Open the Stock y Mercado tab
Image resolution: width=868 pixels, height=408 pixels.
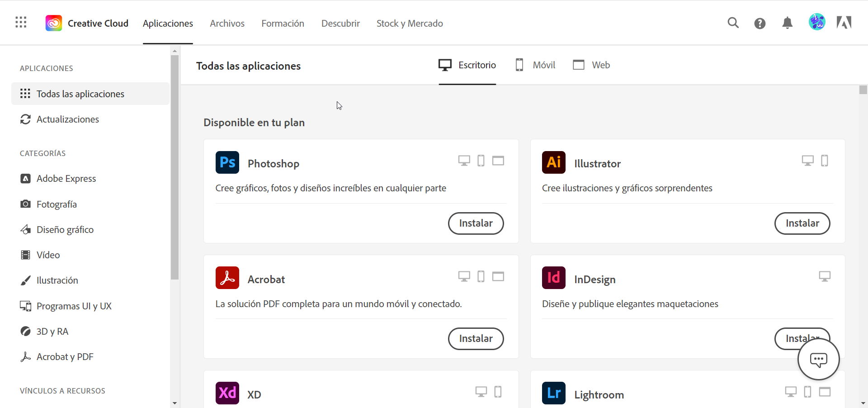[410, 24]
